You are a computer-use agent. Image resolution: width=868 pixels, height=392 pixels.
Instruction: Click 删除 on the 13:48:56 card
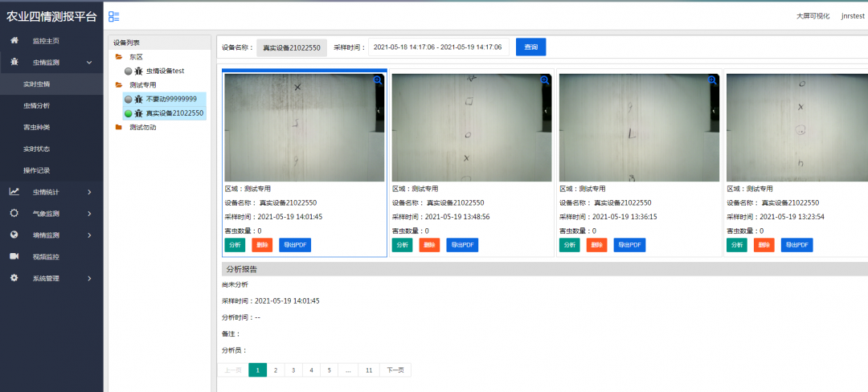429,245
